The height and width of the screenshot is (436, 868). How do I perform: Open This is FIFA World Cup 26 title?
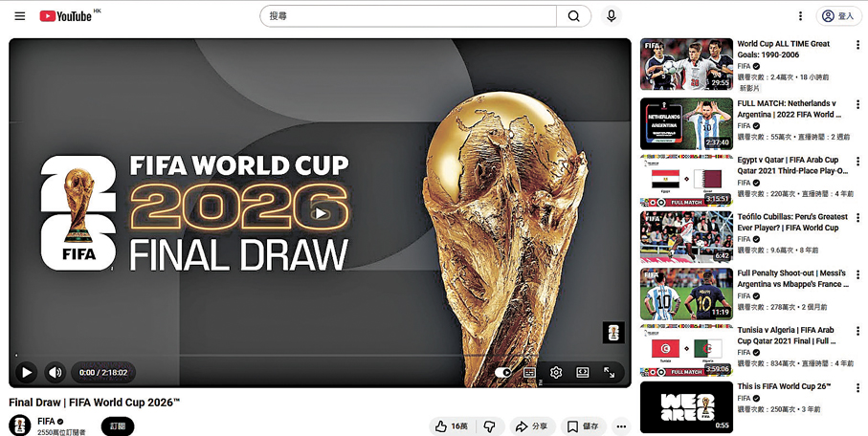[x=784, y=386]
